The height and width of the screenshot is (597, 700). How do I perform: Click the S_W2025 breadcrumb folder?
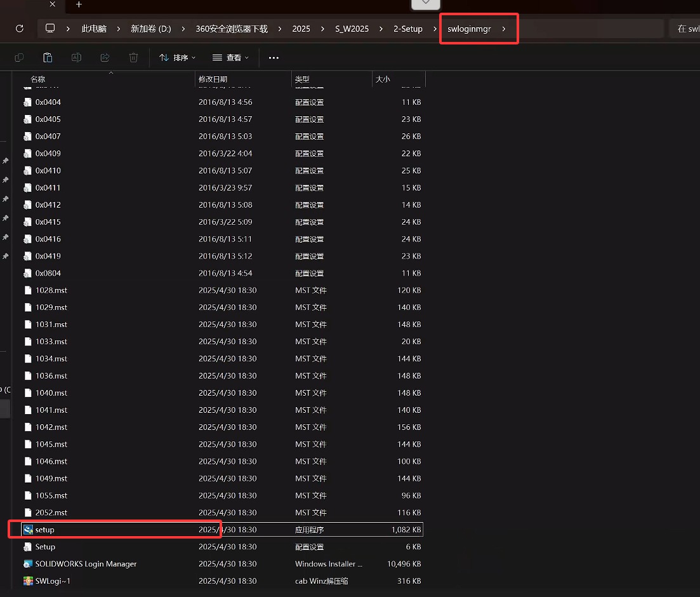click(352, 29)
